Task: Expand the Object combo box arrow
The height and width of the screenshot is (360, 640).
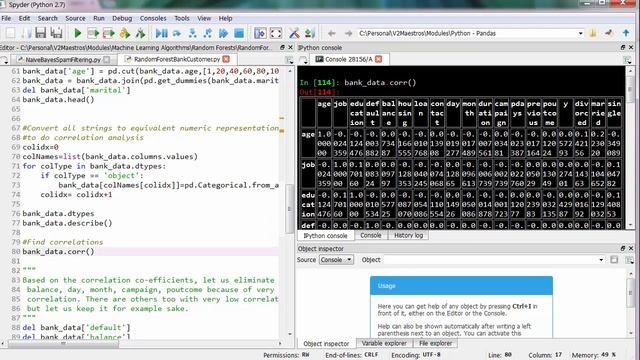Action: click(601, 260)
